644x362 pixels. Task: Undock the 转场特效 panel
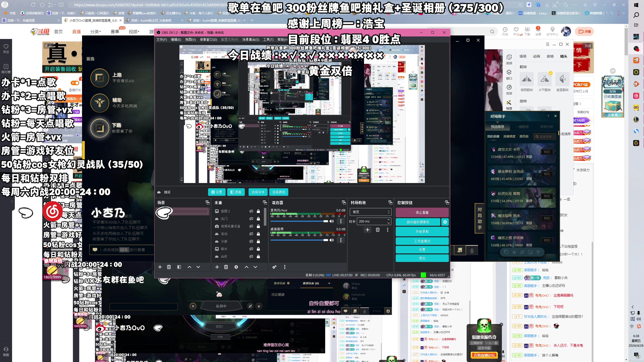[390, 203]
